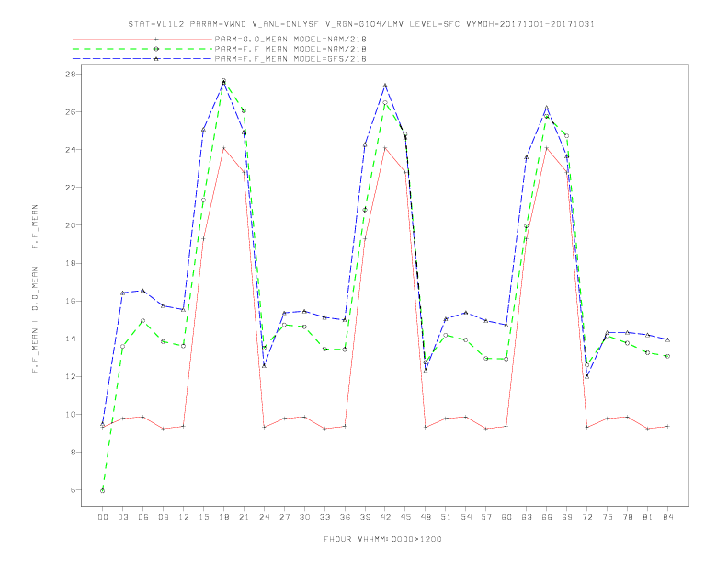
Task: Click x-axis forecast hour label 51
Action: coord(446,517)
